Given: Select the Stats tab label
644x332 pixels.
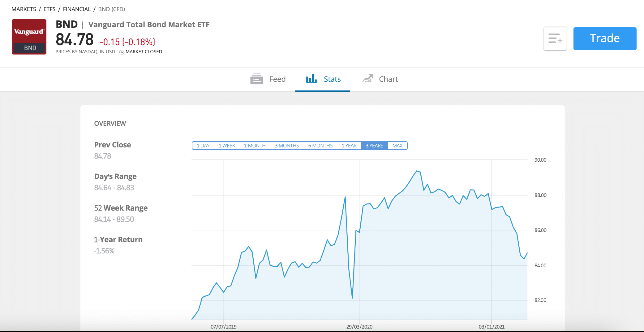Looking at the screenshot, I should tap(332, 79).
